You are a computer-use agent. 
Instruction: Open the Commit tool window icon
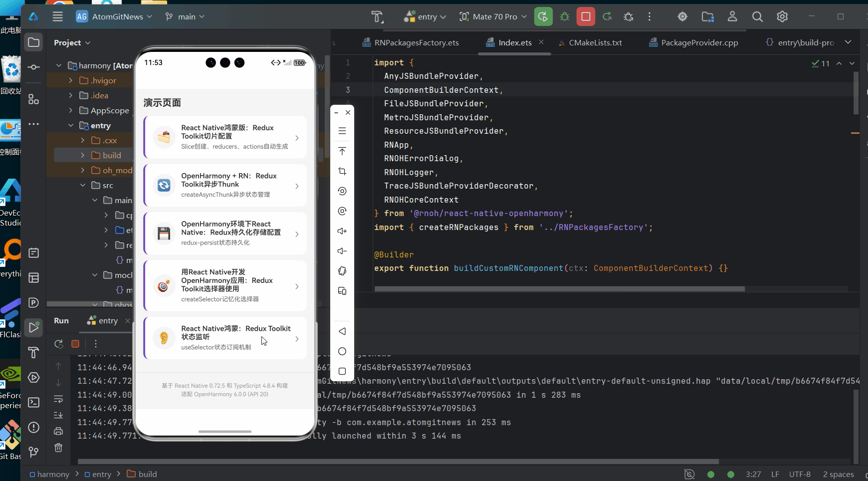pos(33,67)
